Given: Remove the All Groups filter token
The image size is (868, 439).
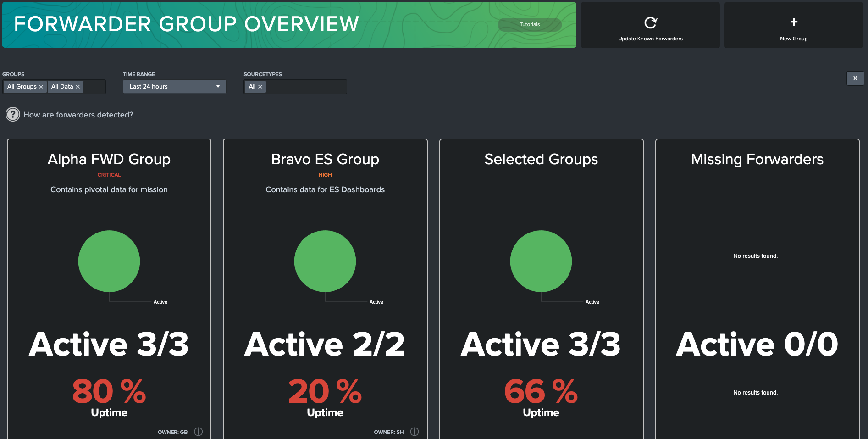Looking at the screenshot, I should (x=41, y=86).
